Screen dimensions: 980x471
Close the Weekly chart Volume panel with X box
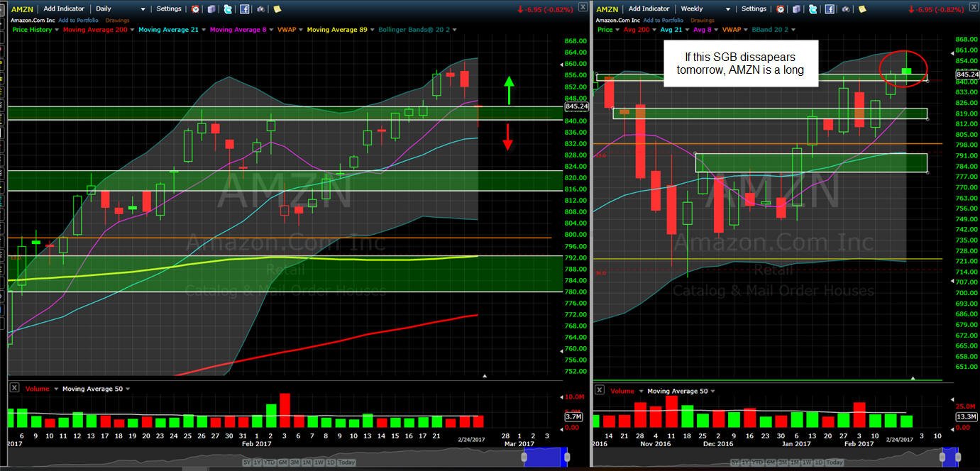[600, 389]
